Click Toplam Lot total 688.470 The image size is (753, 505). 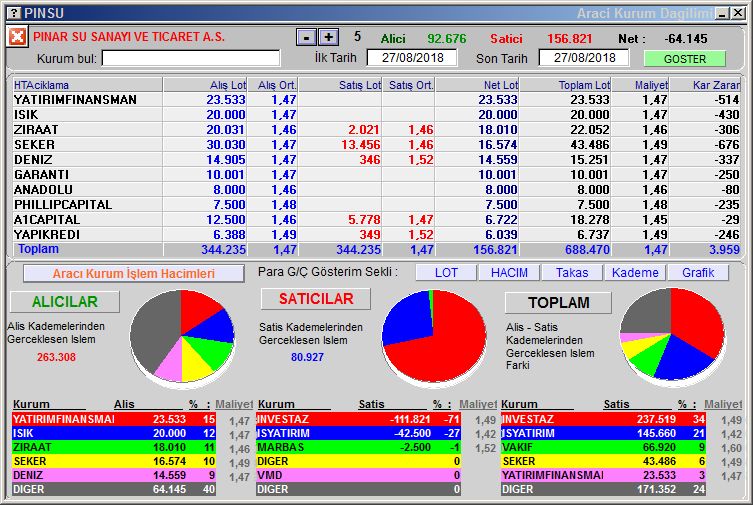pyautogui.click(x=587, y=250)
